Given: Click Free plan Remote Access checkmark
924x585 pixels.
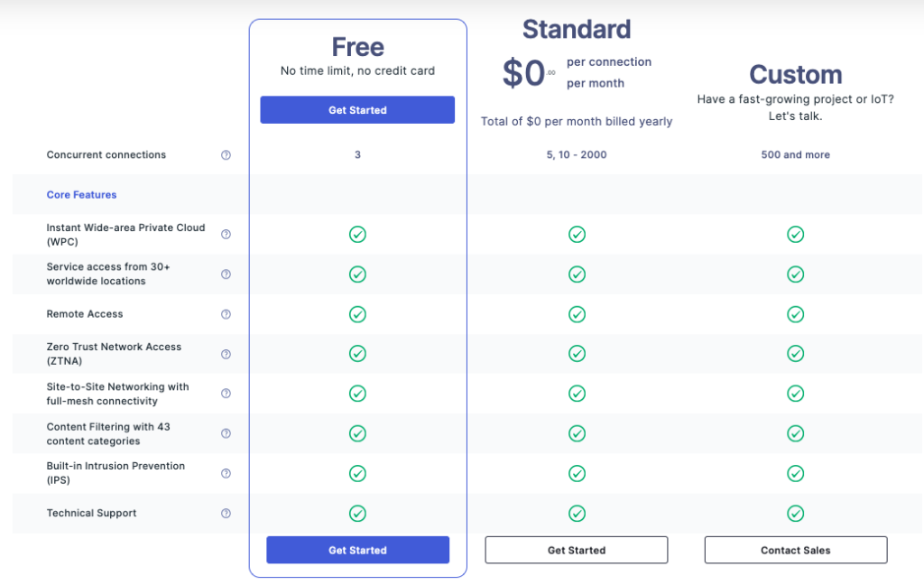Looking at the screenshot, I should 357,314.
